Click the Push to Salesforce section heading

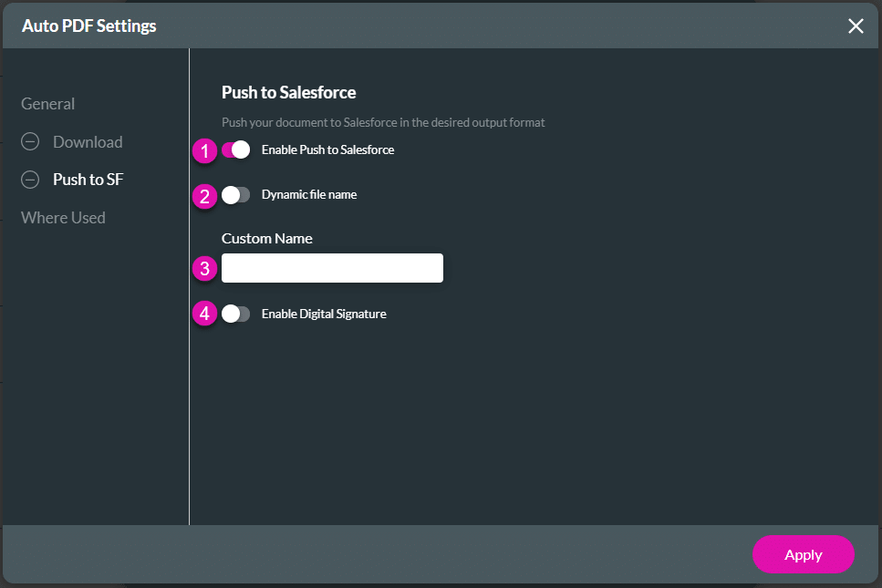(x=288, y=92)
